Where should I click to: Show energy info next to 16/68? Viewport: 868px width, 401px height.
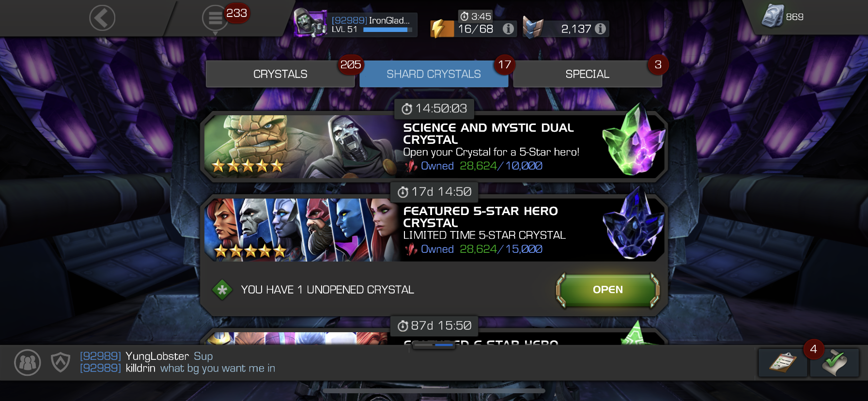pos(508,29)
